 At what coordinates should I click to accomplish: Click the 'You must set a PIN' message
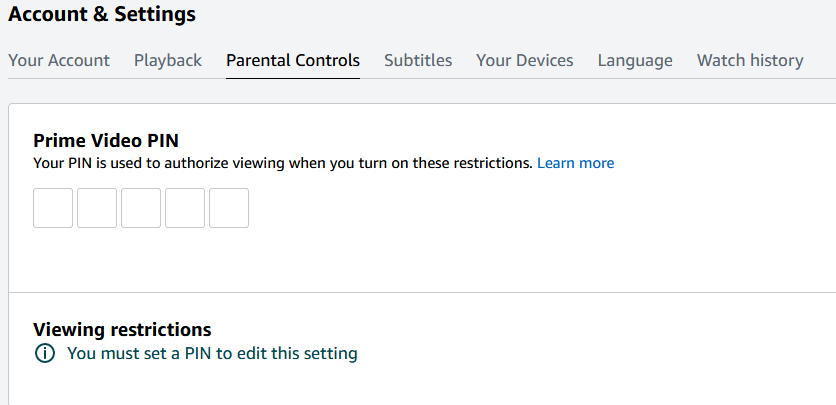[x=212, y=353]
